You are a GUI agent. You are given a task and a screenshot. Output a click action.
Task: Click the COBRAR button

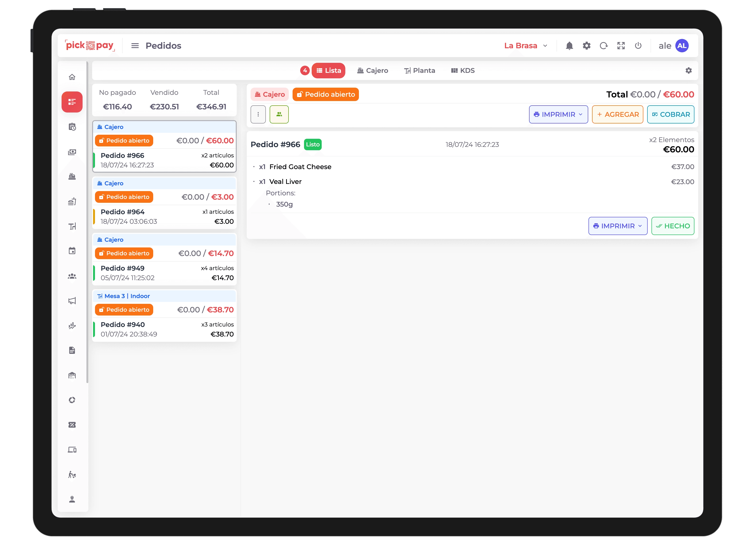671,114
